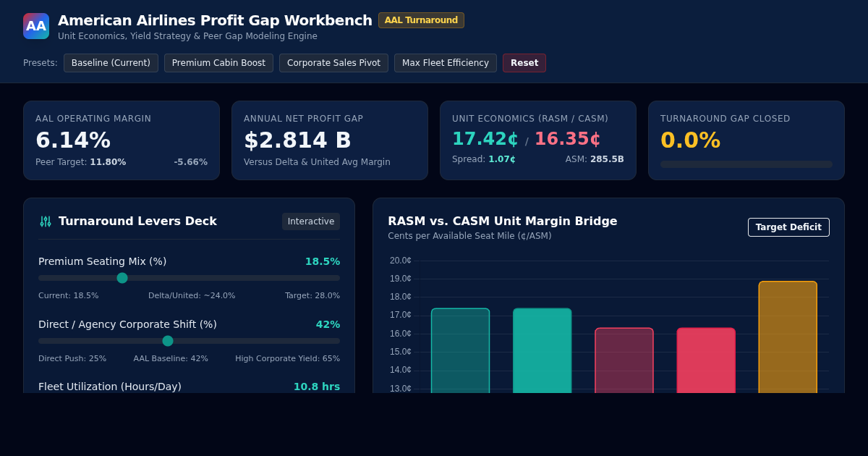This screenshot has height=456, width=868.
Task: Click the 42% corporate shift value
Action: click(328, 324)
